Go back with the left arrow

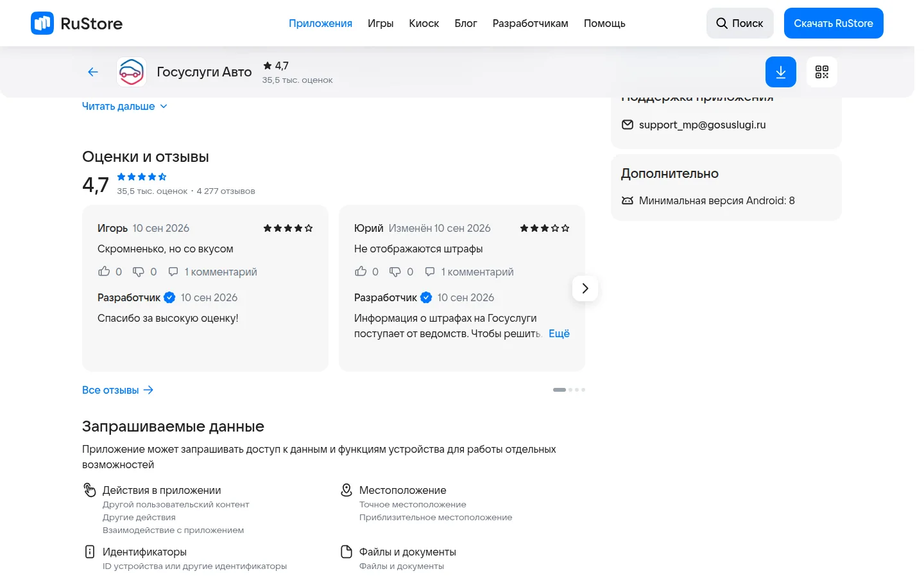(x=93, y=72)
